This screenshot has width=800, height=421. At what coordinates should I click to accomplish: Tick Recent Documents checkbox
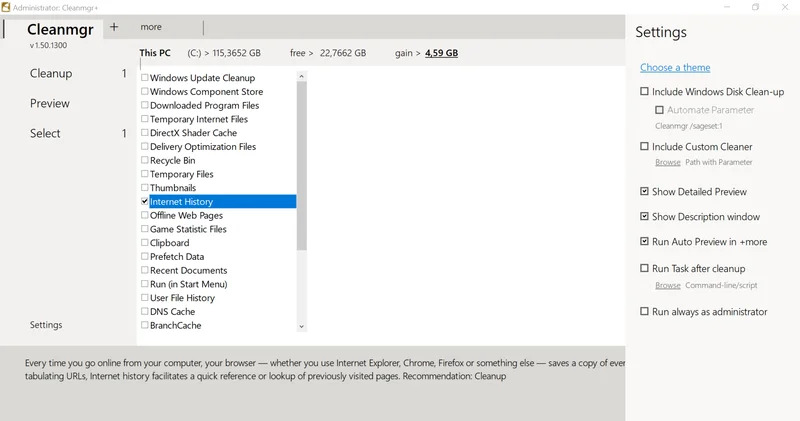click(145, 270)
